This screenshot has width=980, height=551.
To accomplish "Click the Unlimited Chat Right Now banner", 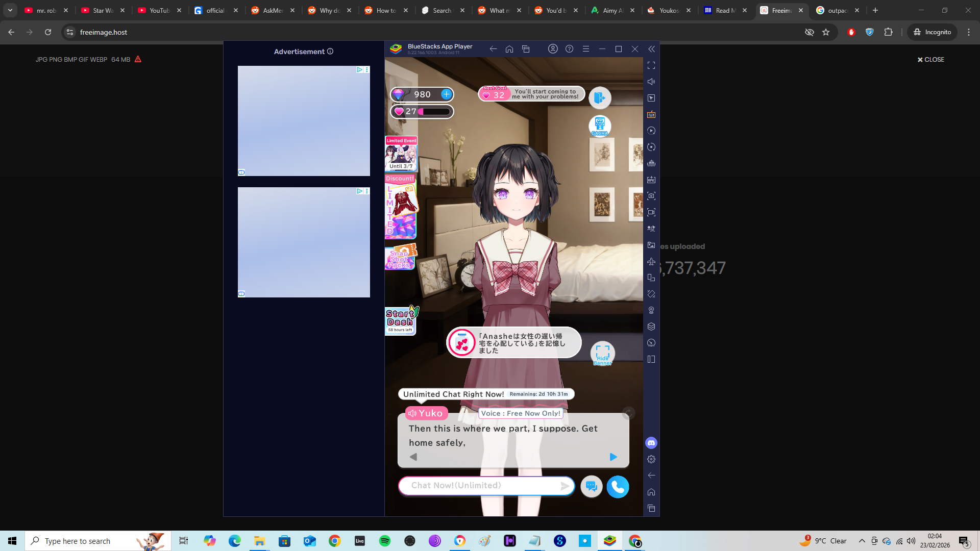I will (x=486, y=394).
